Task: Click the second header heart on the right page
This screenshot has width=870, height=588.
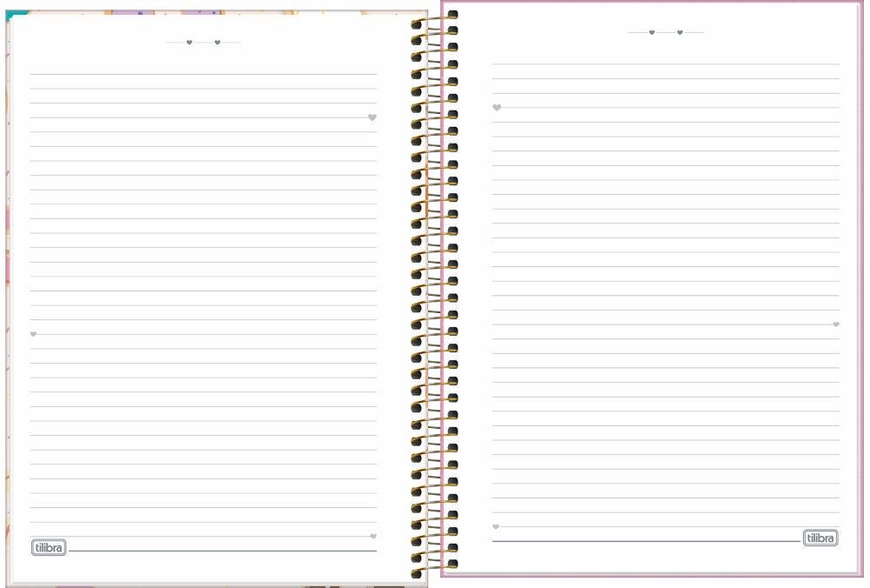Action: tap(679, 33)
